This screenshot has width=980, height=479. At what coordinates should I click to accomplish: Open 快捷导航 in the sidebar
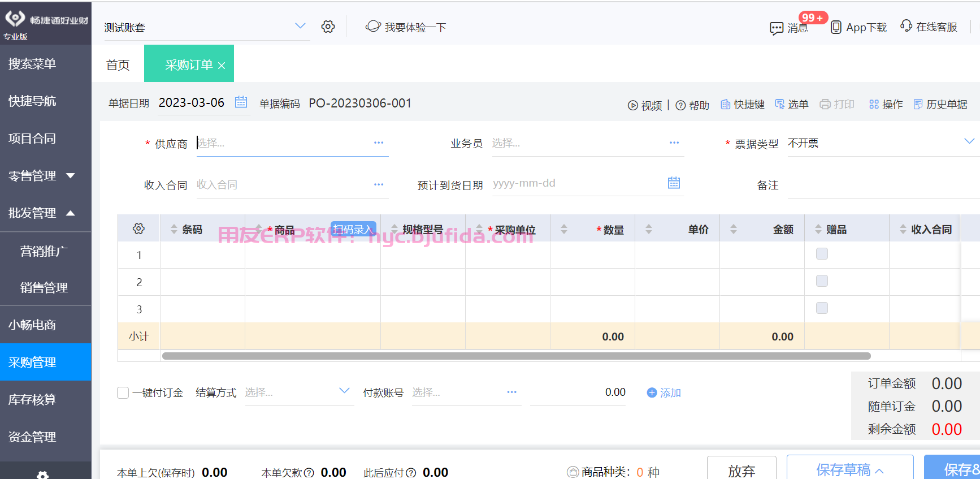(45, 101)
